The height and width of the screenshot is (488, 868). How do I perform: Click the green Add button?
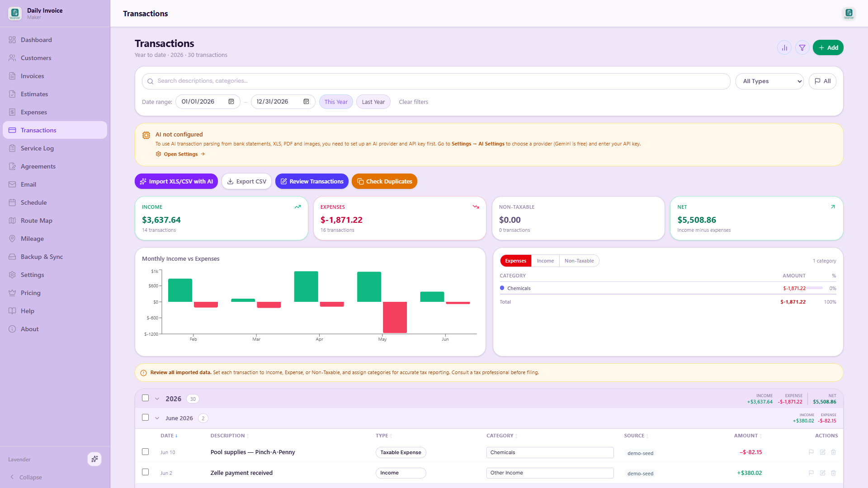point(828,47)
